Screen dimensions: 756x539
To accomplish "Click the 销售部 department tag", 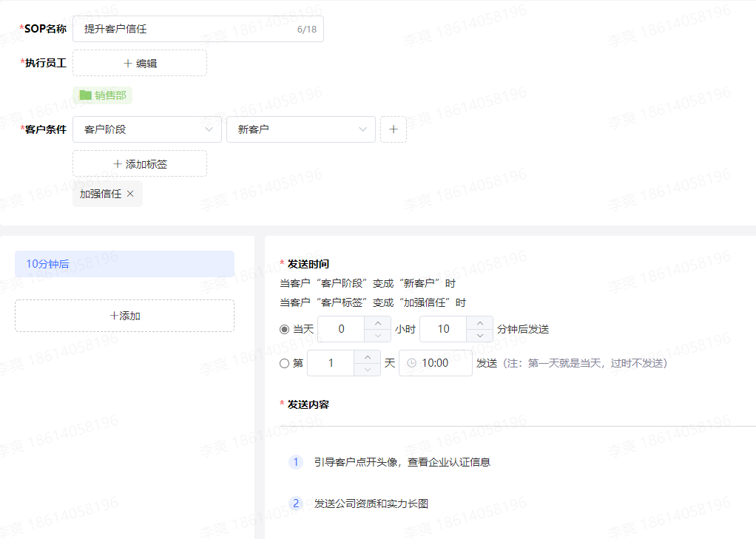I will pos(102,95).
